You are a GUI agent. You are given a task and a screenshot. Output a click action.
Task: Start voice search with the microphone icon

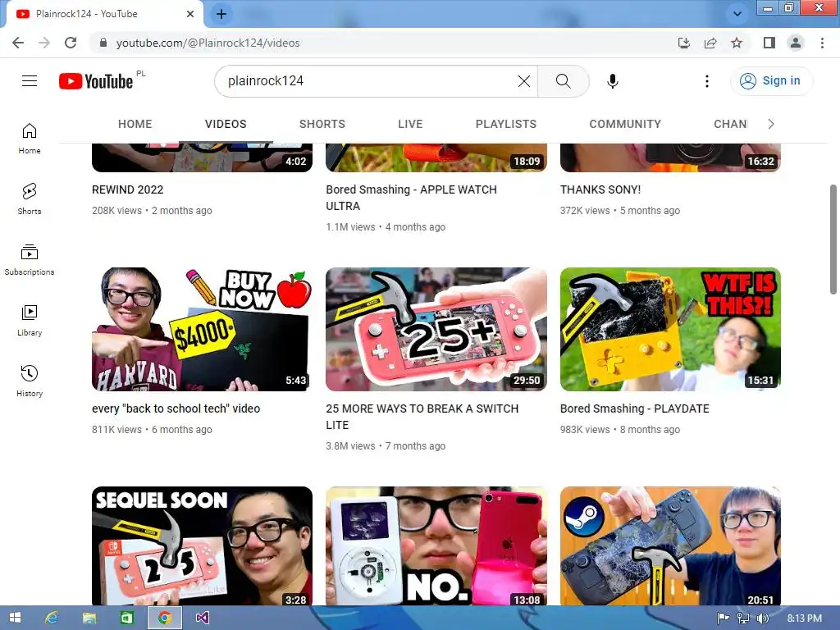612,81
